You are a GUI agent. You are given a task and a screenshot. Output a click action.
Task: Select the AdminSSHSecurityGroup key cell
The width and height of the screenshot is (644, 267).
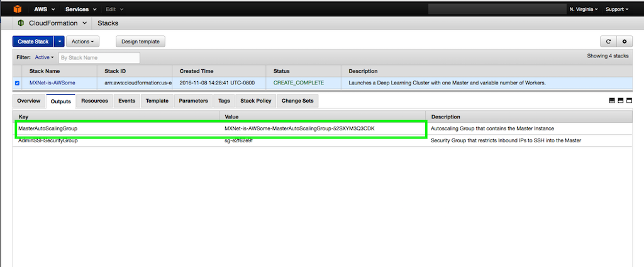[x=48, y=140]
